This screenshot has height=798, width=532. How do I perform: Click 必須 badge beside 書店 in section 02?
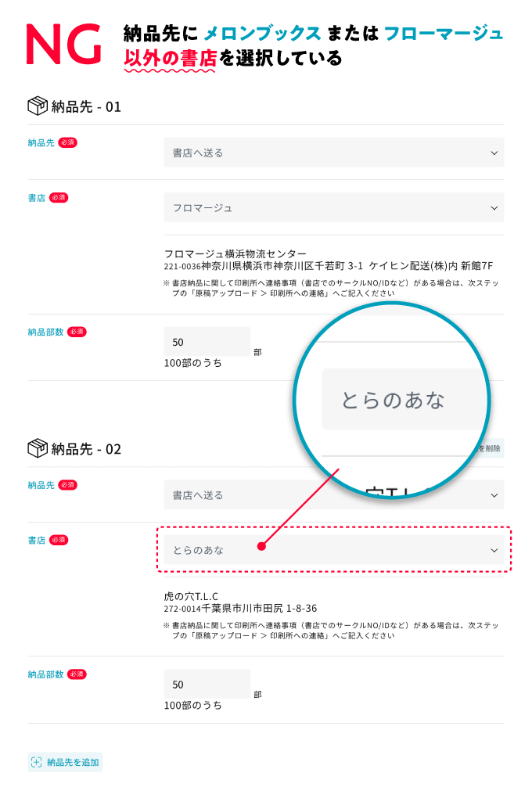click(x=59, y=541)
